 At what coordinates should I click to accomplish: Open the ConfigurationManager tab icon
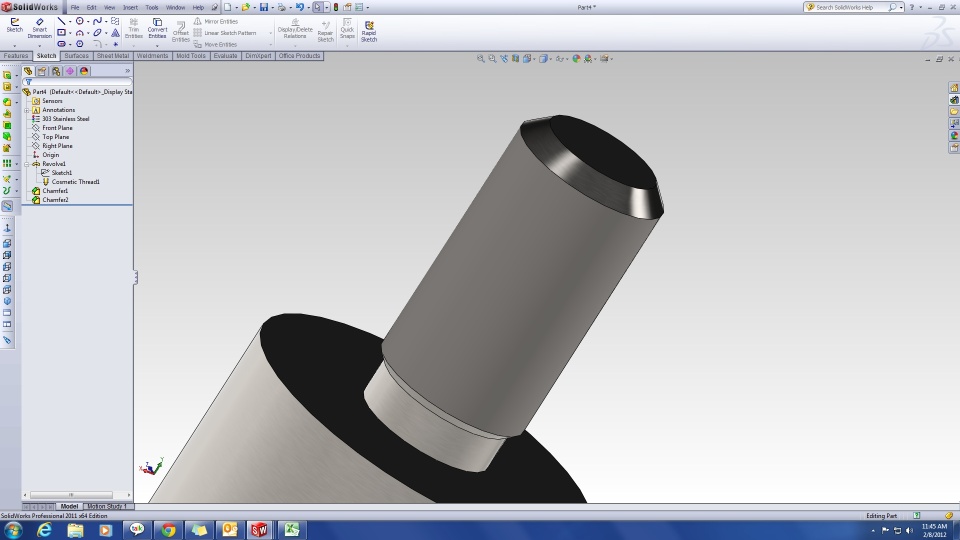point(56,71)
